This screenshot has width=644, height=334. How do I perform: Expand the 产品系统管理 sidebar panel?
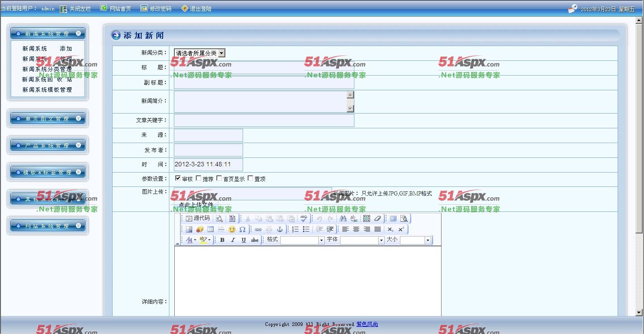pyautogui.click(x=48, y=145)
